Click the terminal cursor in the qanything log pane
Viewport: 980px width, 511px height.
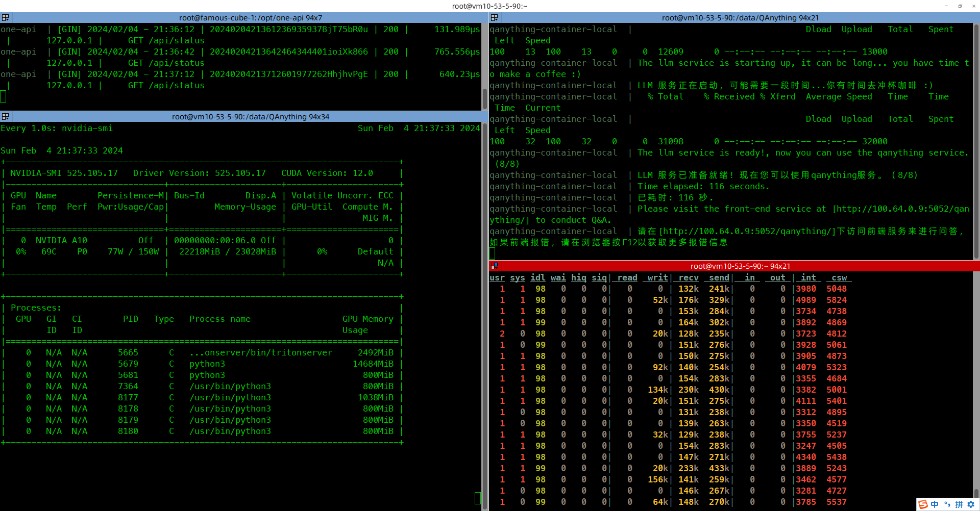coord(492,253)
